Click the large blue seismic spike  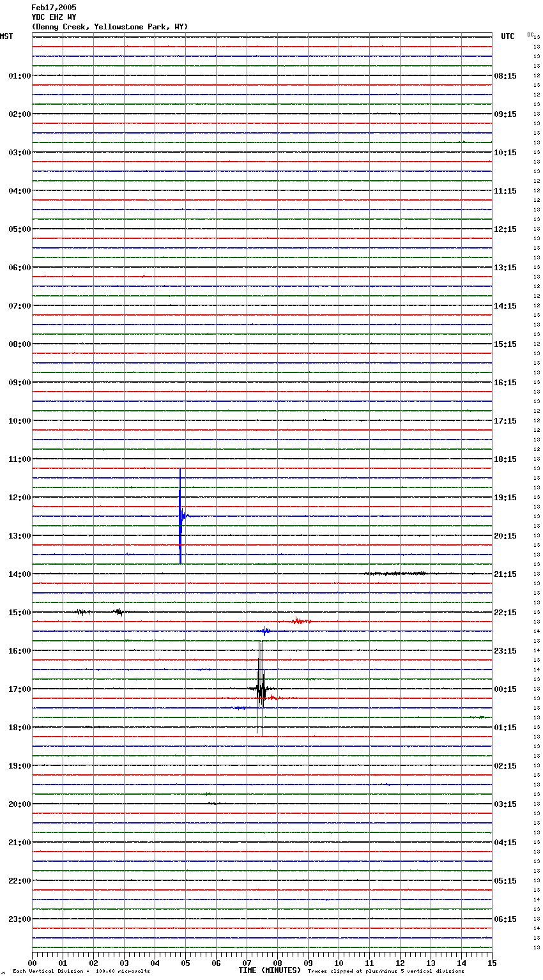point(181,516)
